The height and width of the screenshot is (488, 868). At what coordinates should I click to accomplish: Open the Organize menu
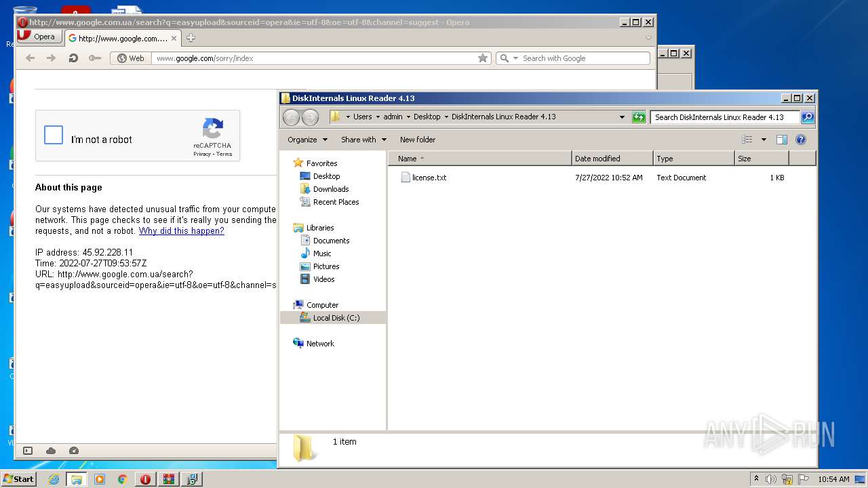click(307, 140)
